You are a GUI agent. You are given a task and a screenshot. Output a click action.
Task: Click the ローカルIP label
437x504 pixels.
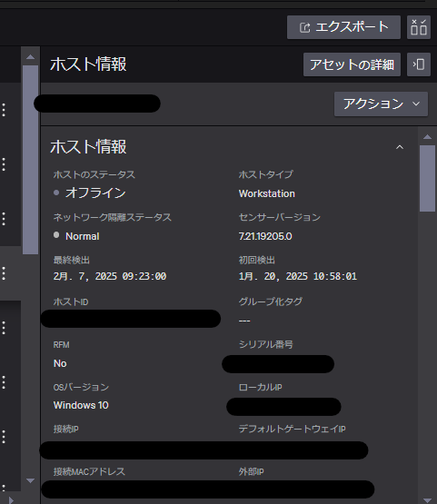coord(261,388)
